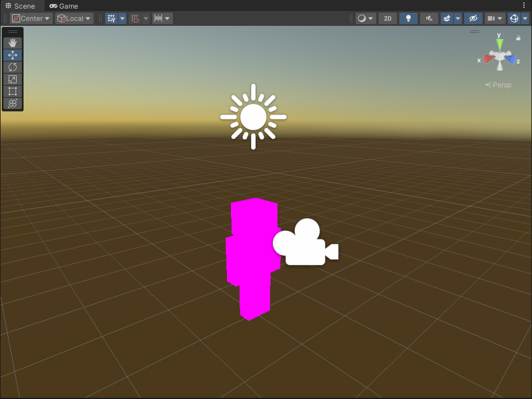The image size is (532, 399).
Task: Select the Rect transform tool
Action: [x=13, y=91]
